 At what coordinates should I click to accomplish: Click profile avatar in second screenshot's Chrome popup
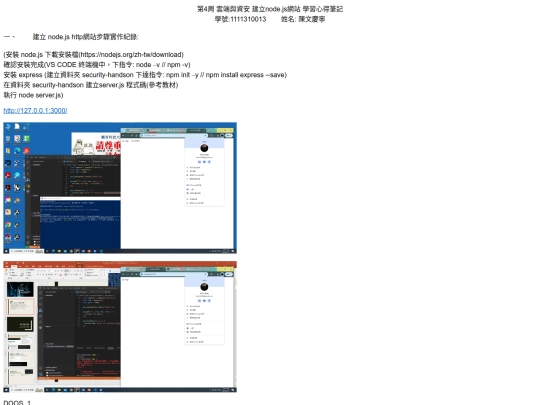pos(204,287)
